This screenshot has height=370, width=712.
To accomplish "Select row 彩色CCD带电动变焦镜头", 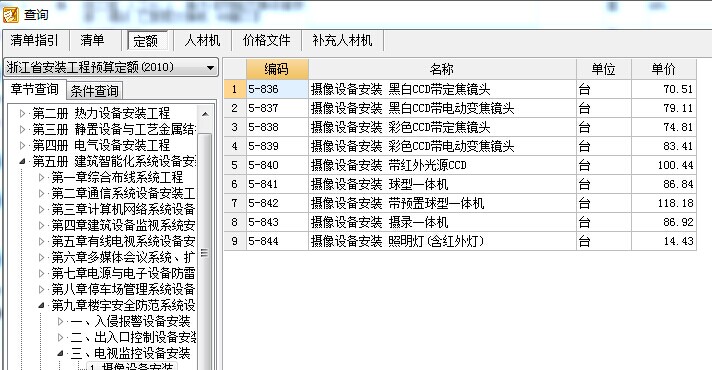I will 460,146.
